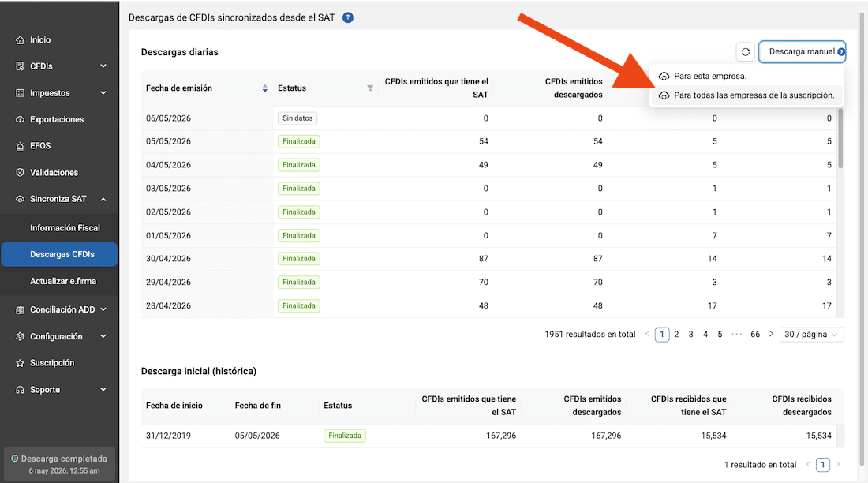Click value 87 in 30/04/2026 SAT column
The height and width of the screenshot is (483, 868).
pyautogui.click(x=483, y=259)
